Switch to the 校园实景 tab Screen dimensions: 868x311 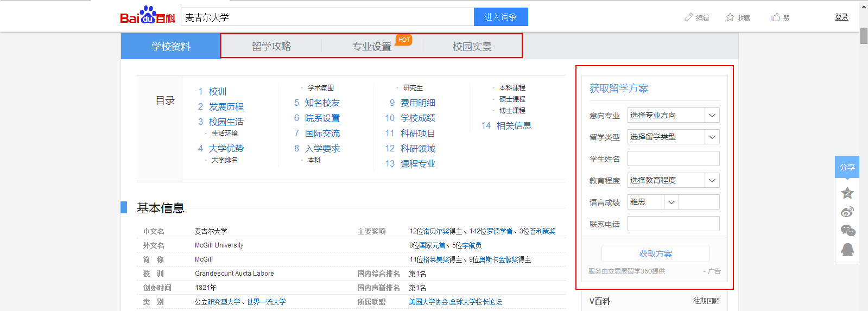pos(472,46)
